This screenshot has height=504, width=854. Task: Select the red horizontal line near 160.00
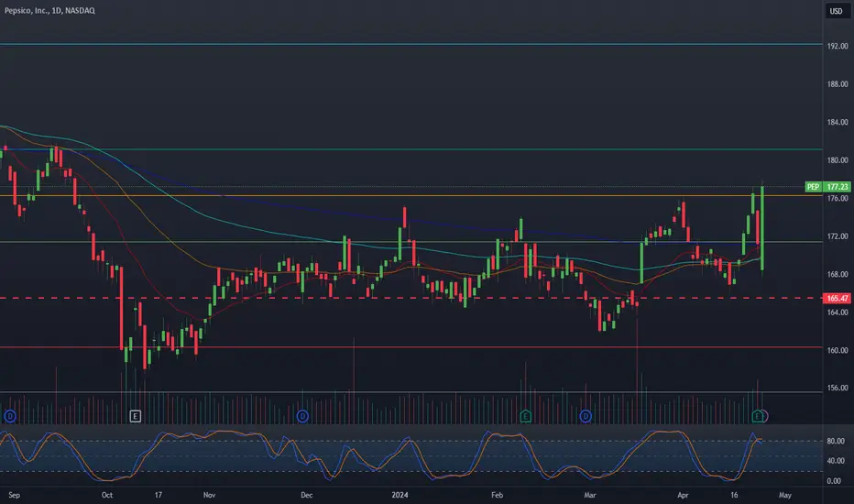(411, 347)
